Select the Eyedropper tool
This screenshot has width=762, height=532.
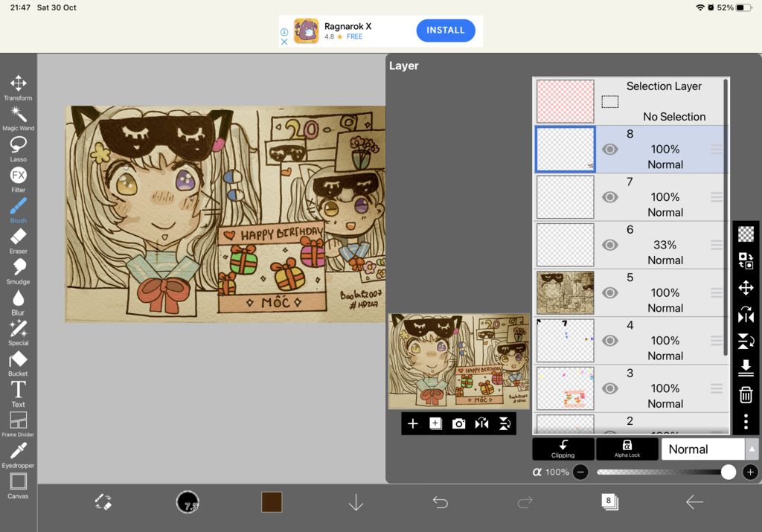[18, 455]
